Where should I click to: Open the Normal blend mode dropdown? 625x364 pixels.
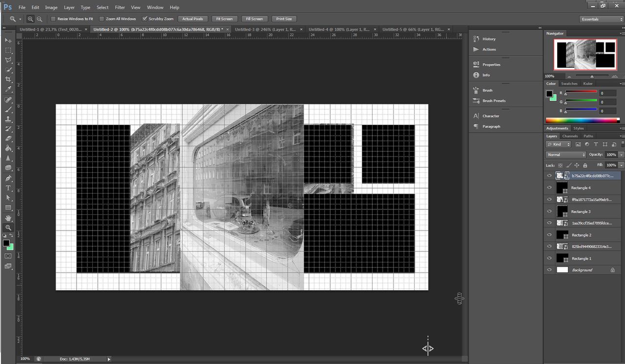pyautogui.click(x=565, y=155)
